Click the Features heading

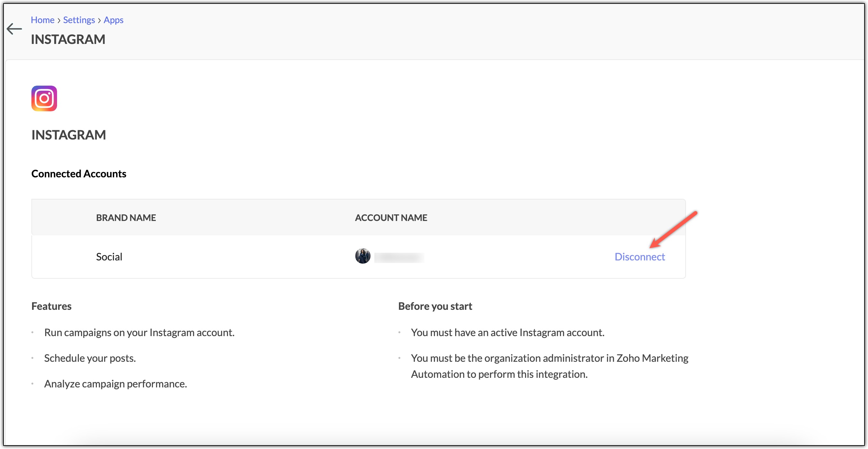point(52,306)
